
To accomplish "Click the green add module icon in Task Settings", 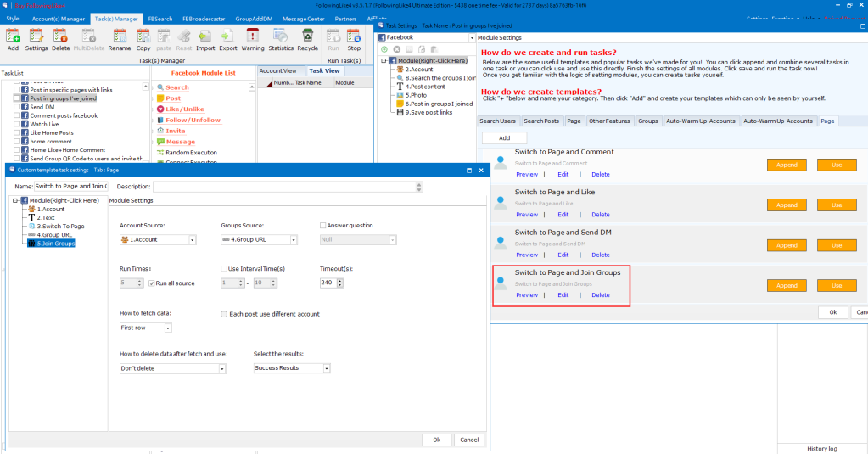I will (x=384, y=49).
